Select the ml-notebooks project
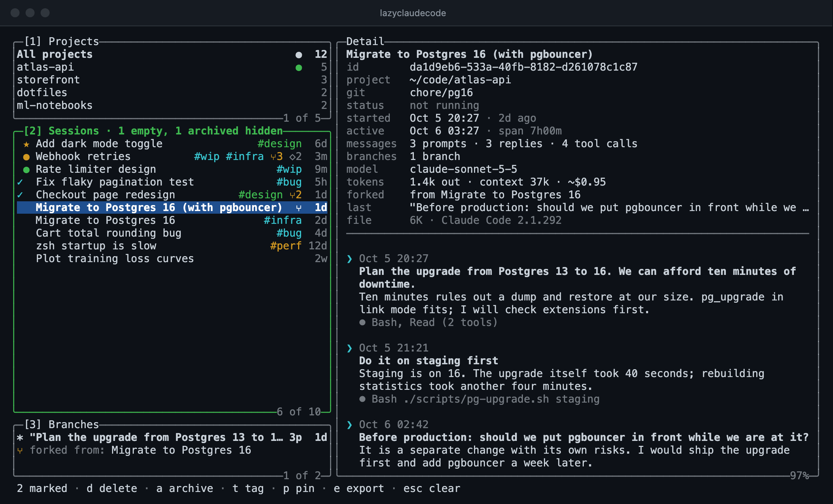 coord(172,105)
